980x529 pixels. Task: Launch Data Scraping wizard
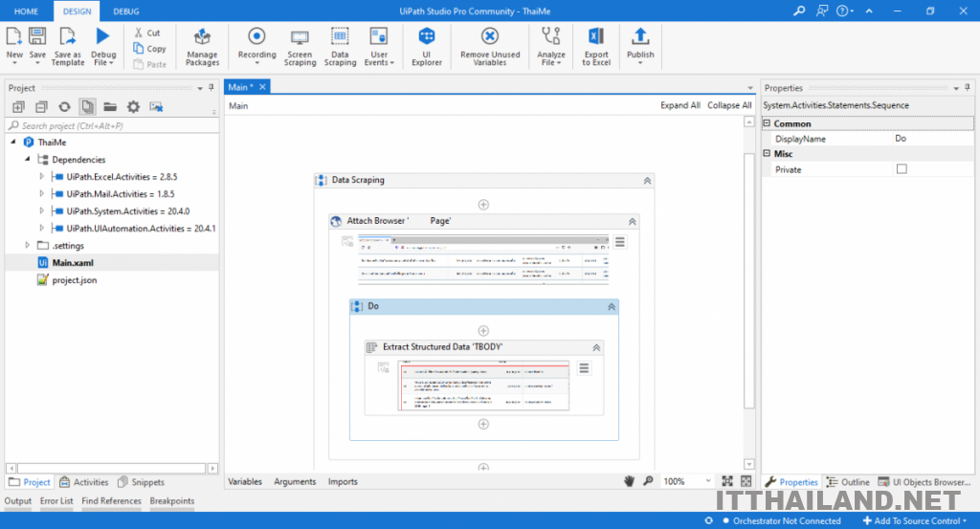point(340,46)
